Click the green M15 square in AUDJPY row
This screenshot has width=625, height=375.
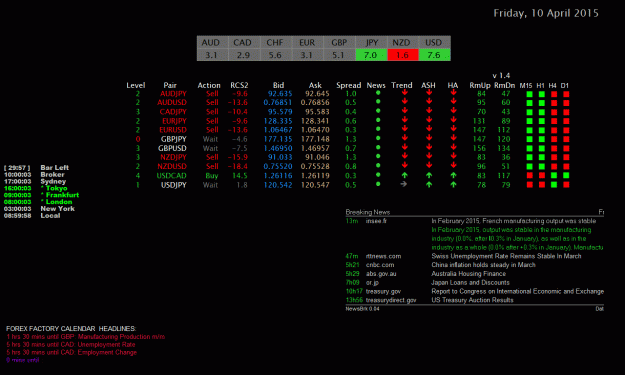(x=529, y=94)
